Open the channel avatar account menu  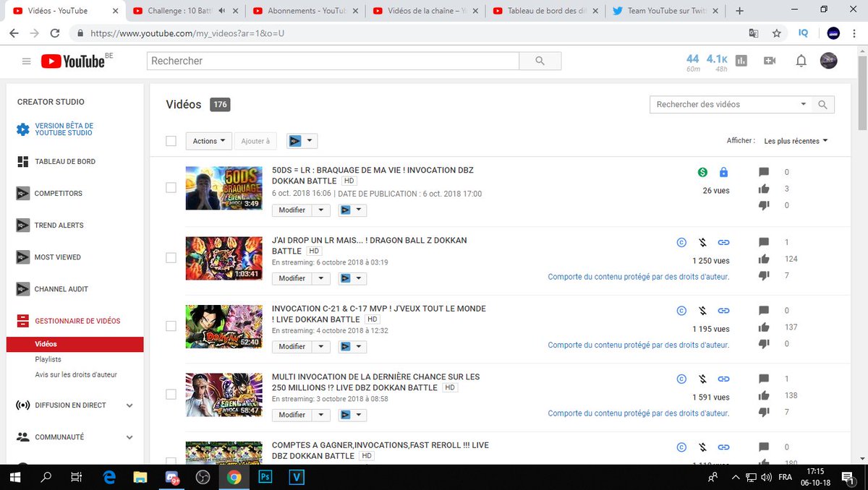(x=828, y=61)
